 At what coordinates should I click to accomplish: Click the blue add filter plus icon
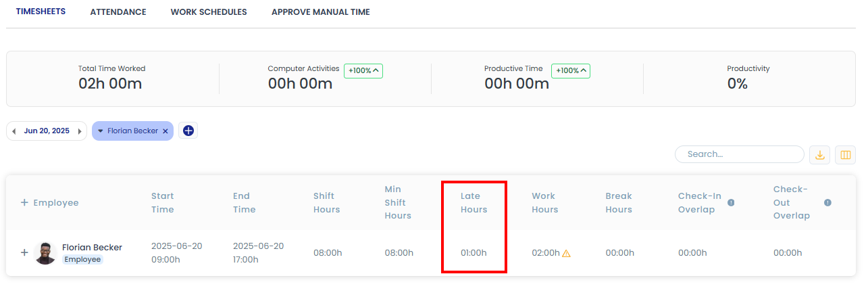188,131
